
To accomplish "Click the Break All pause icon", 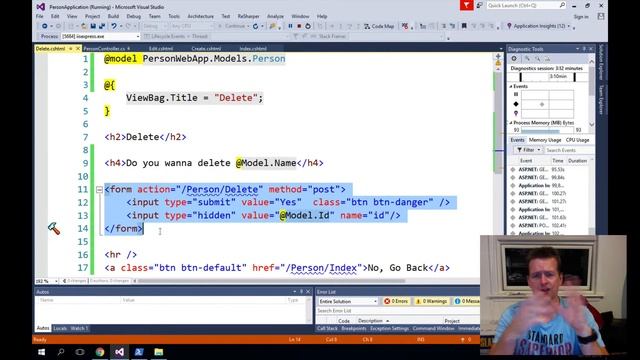I will [290, 26].
